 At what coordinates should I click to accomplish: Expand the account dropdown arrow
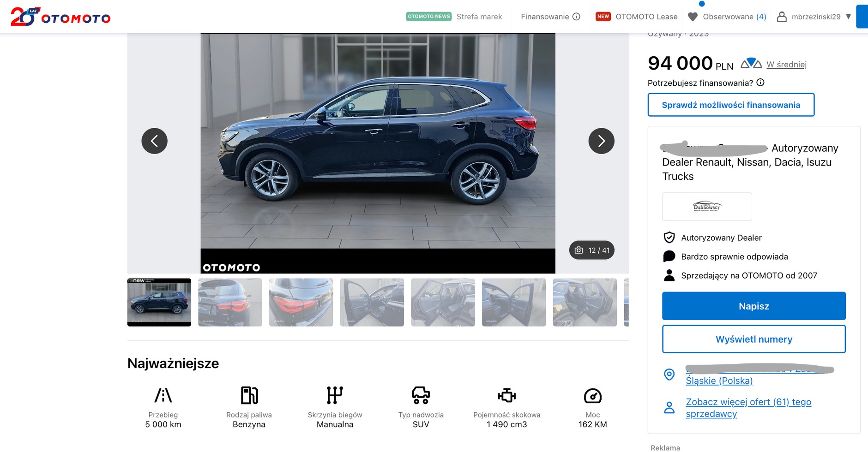tap(848, 17)
